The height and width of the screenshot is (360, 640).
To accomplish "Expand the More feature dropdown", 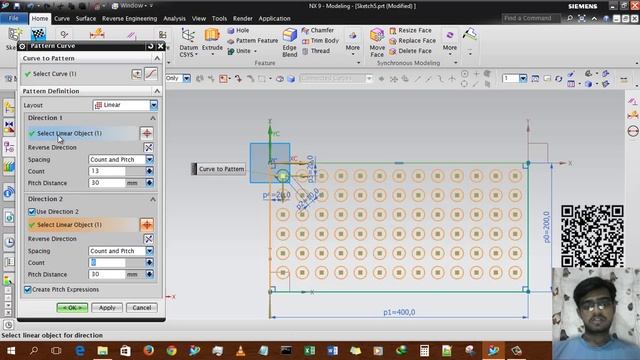I will pos(353,42).
